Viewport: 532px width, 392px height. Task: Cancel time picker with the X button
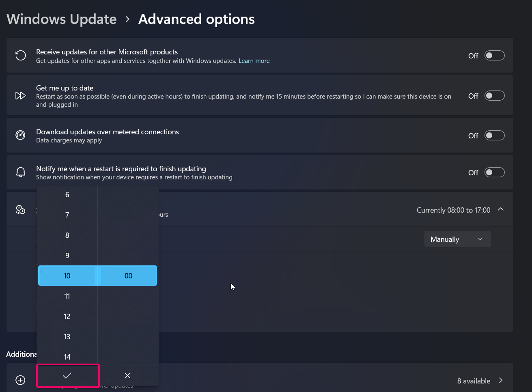pos(127,376)
